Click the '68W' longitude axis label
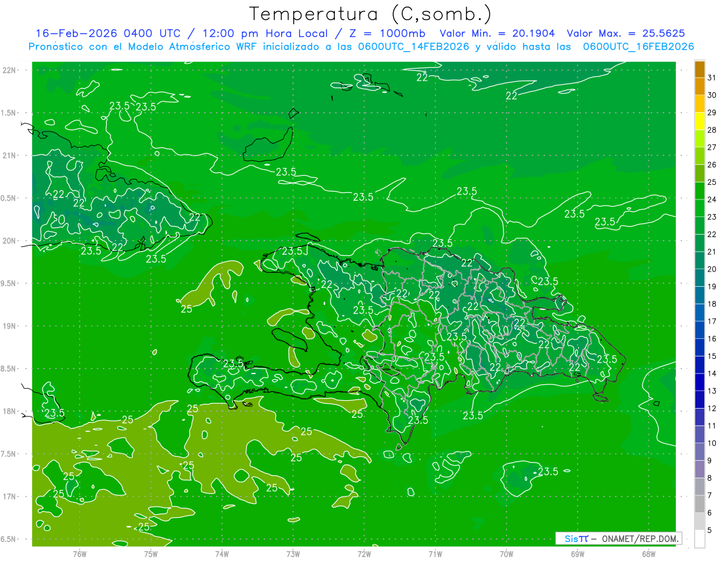Screen dimensions: 728x562 (x=649, y=554)
